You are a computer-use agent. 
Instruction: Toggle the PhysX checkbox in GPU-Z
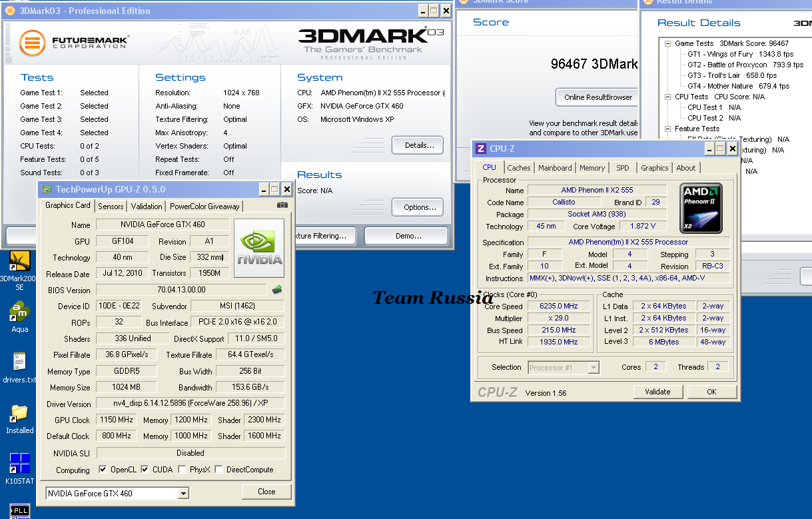click(181, 470)
